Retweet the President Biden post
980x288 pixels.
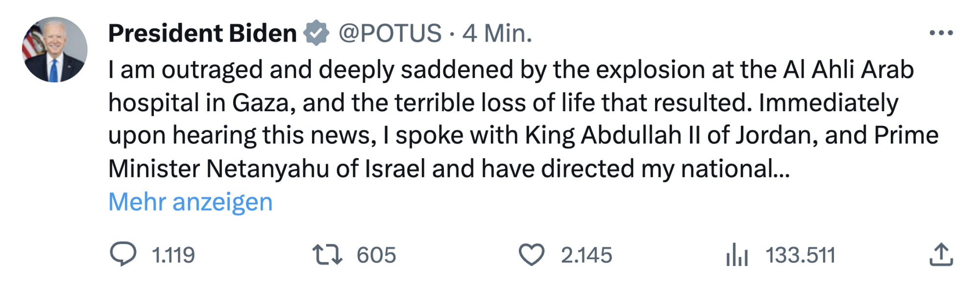point(327,255)
